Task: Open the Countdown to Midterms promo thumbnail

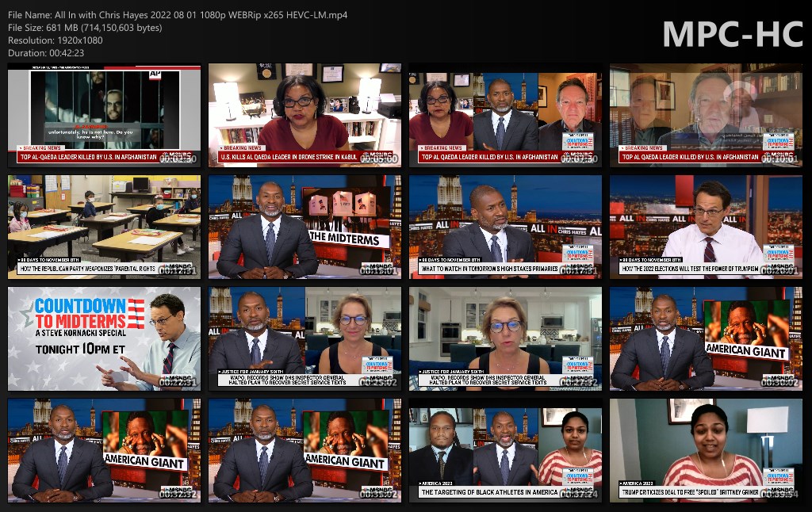Action: tap(104, 339)
